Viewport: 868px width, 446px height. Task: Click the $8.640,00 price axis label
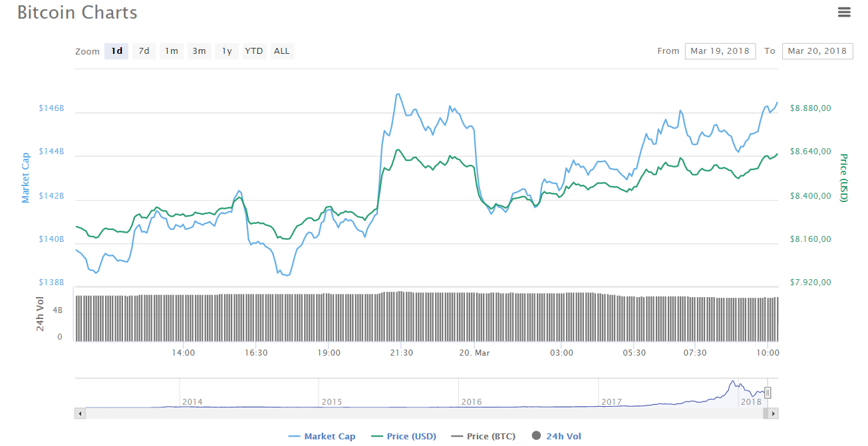point(811,152)
